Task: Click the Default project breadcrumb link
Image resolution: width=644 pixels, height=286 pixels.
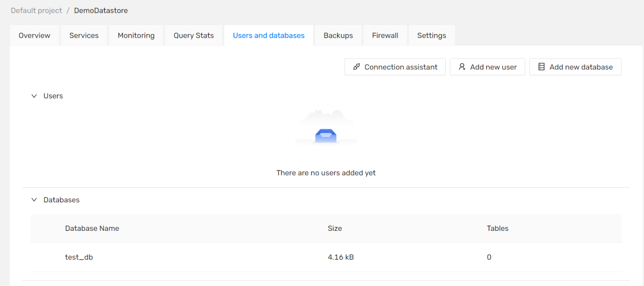Action: click(36, 10)
